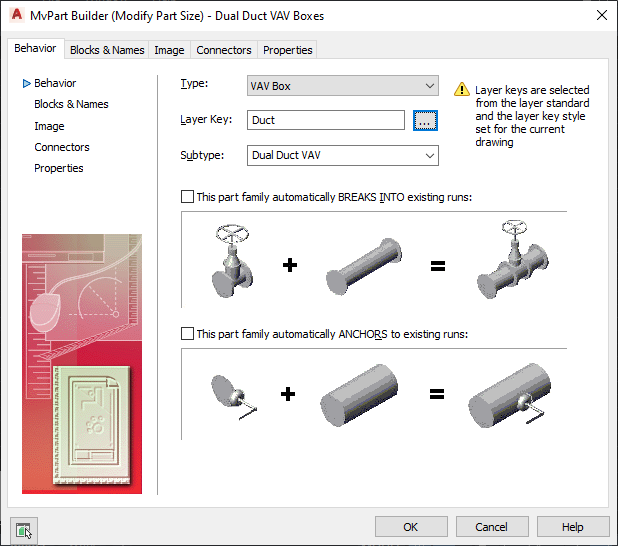
Task: Click the layer keys warning text
Action: [532, 116]
